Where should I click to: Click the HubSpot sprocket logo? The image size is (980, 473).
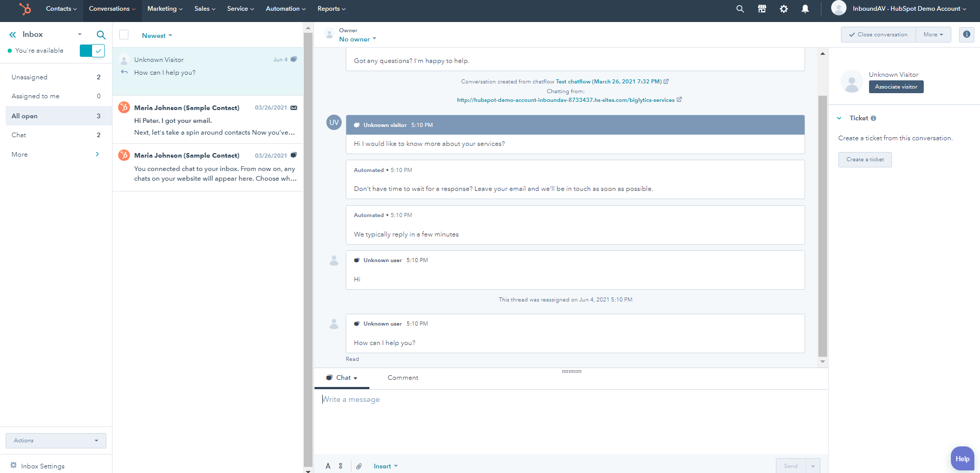click(25, 9)
